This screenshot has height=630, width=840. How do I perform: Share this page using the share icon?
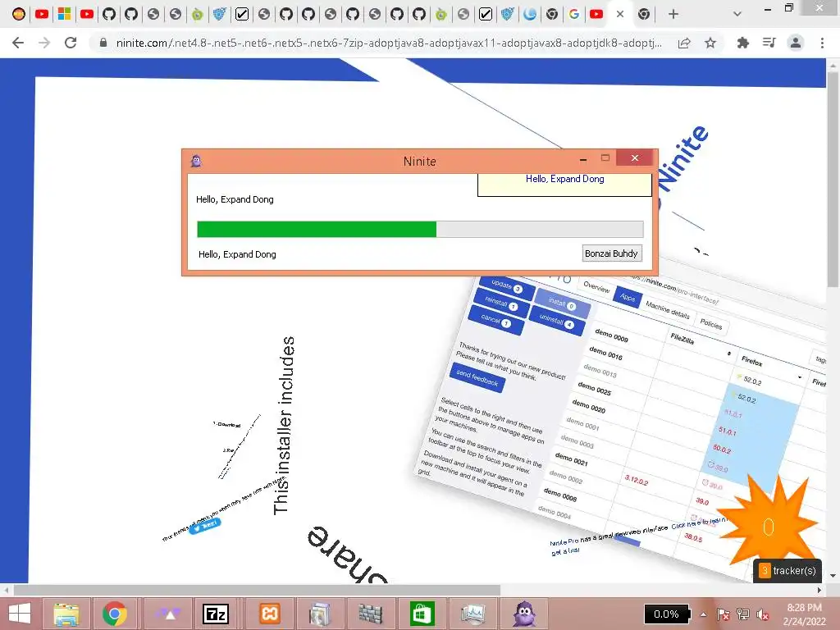683,43
